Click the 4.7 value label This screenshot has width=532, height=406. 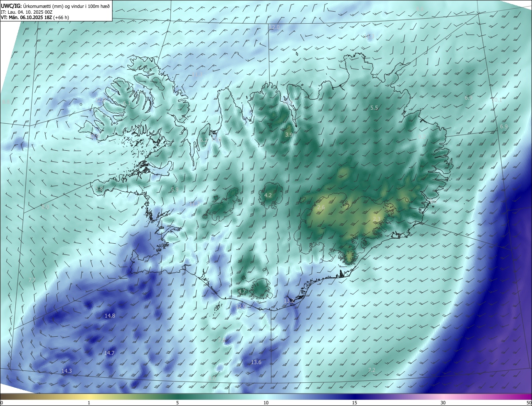(x=242, y=292)
